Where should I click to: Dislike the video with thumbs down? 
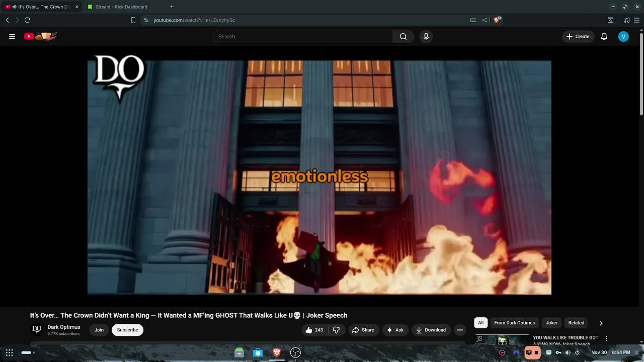point(336,330)
